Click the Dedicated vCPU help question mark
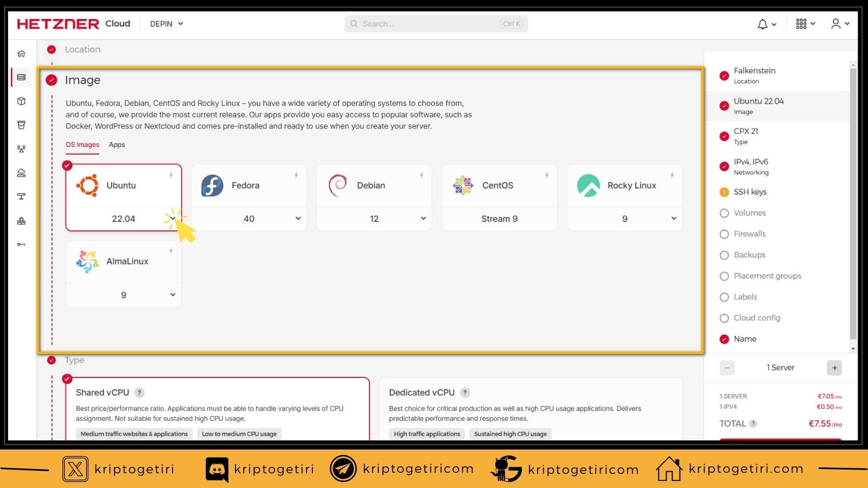868x488 pixels. click(465, 393)
